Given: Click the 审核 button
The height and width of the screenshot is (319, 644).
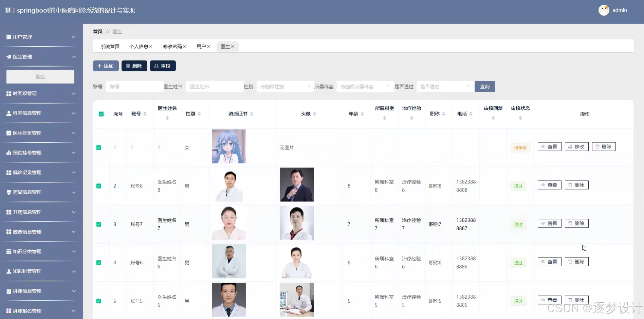Looking at the screenshot, I should 163,66.
